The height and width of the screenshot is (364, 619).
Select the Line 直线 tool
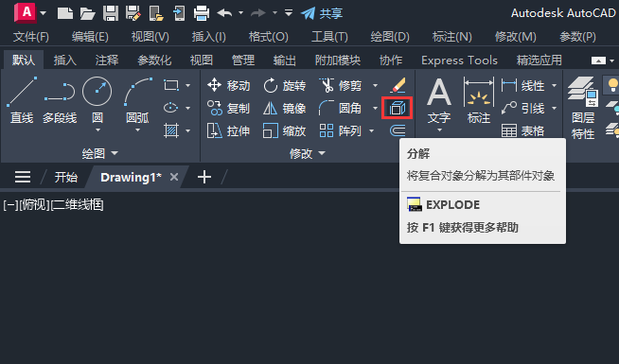tap(22, 100)
